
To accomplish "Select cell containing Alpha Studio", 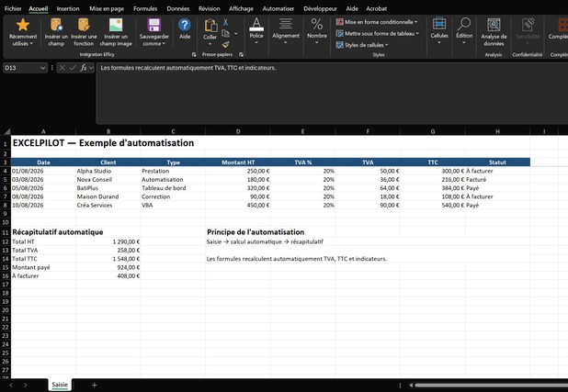I will click(x=108, y=171).
